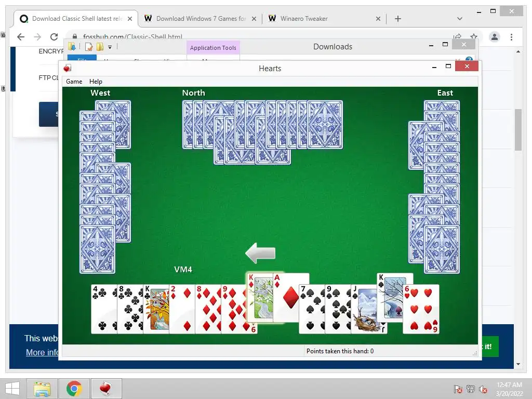The height and width of the screenshot is (399, 532).
Task: Select the 4 of clubs card
Action: [x=104, y=309]
